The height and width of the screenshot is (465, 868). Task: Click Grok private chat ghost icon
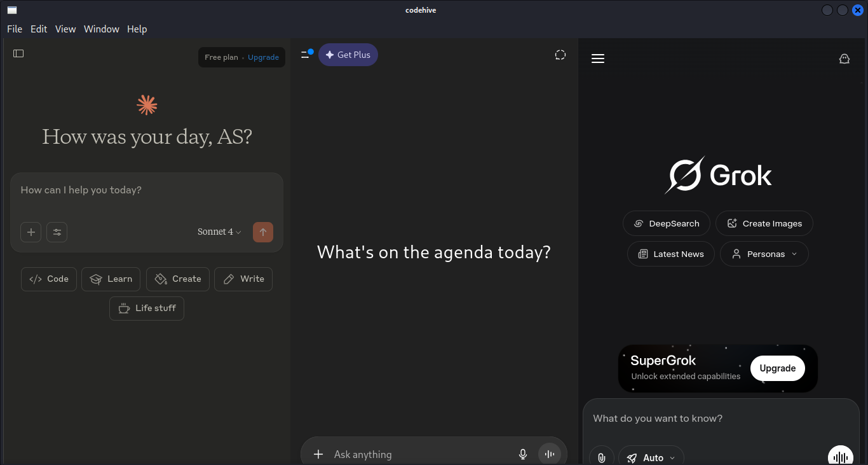[x=844, y=59]
